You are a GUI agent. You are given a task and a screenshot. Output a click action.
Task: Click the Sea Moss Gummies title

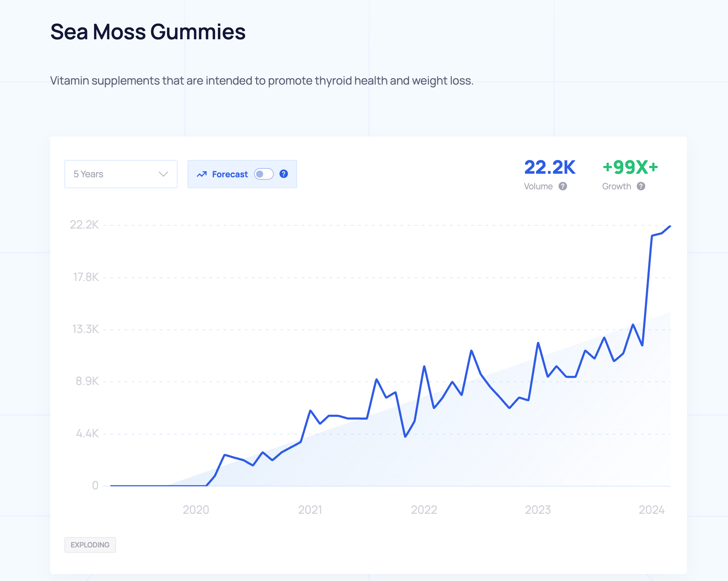pyautogui.click(x=148, y=32)
